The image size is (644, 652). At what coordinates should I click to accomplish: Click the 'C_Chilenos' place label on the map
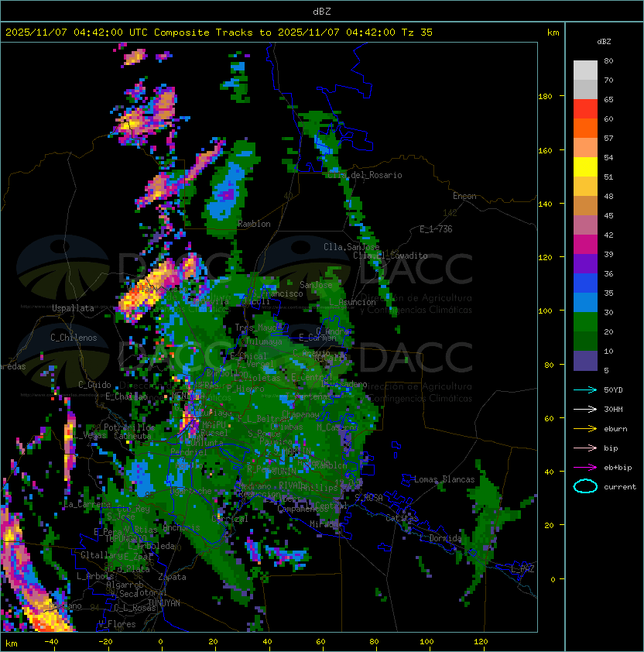coord(74,338)
